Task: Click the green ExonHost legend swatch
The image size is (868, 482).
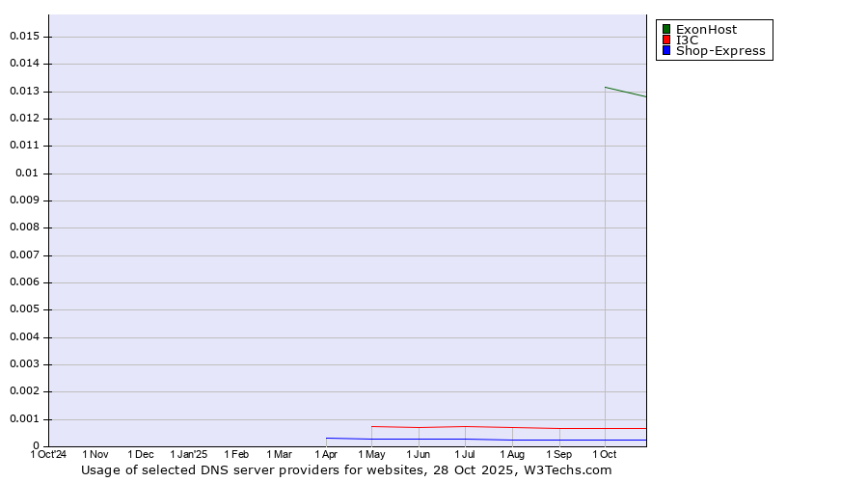Action: click(665, 29)
